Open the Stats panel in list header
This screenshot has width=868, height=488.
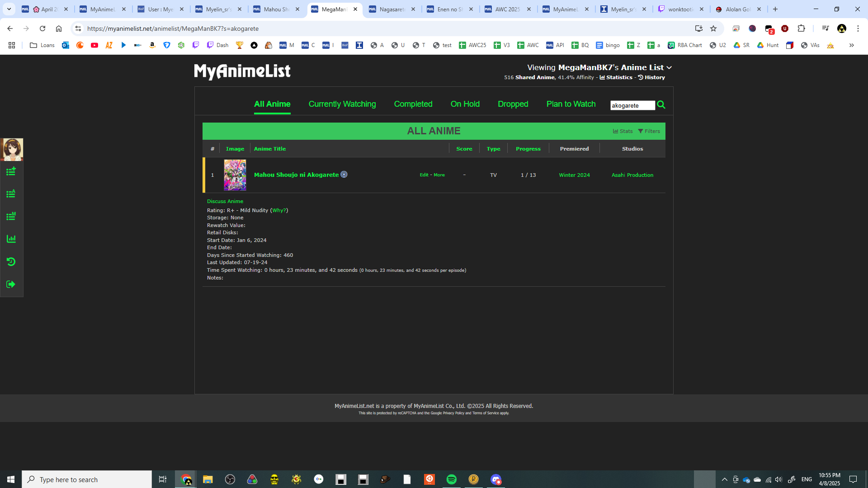pyautogui.click(x=623, y=131)
